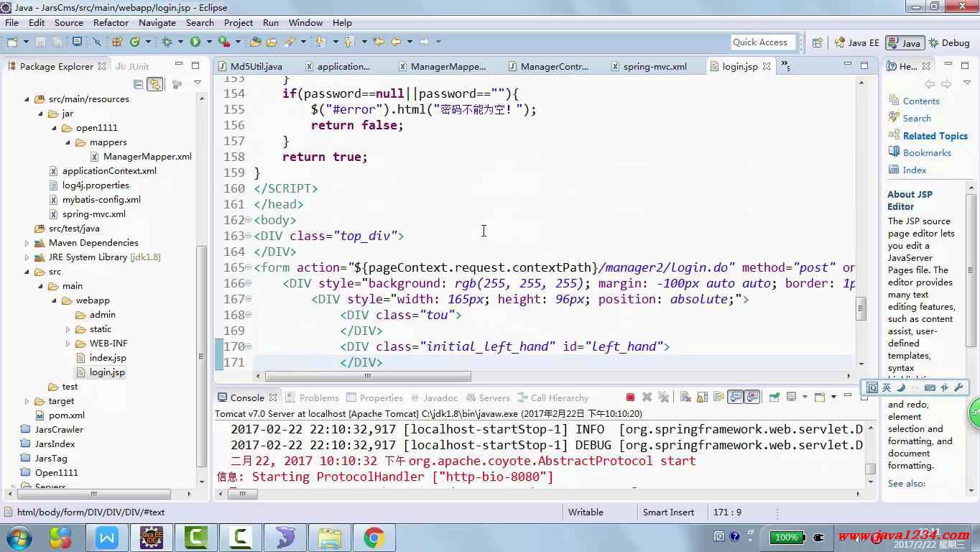This screenshot has width=980, height=552.
Task: Open the Debug button dropdown arrow
Action: (180, 42)
